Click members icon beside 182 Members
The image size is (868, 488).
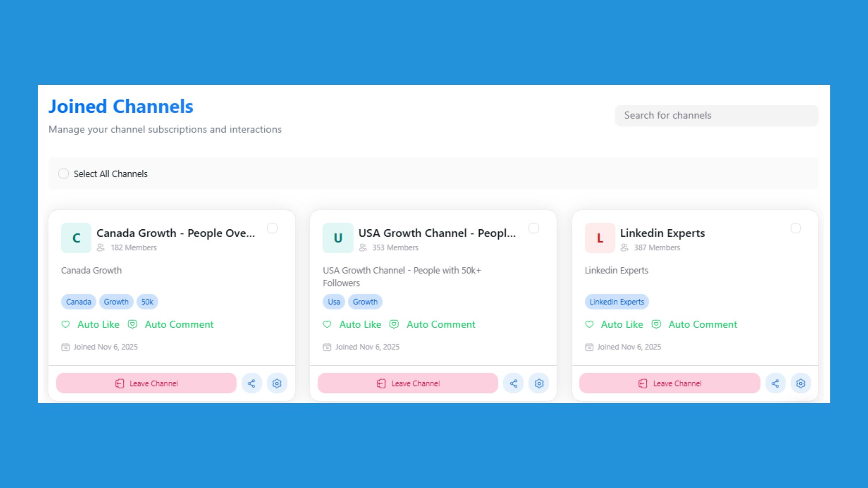(101, 247)
